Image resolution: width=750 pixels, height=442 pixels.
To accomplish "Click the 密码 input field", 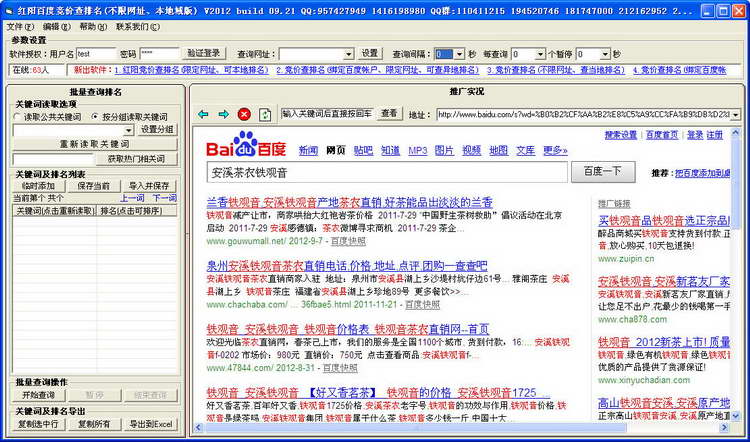I will pos(160,54).
